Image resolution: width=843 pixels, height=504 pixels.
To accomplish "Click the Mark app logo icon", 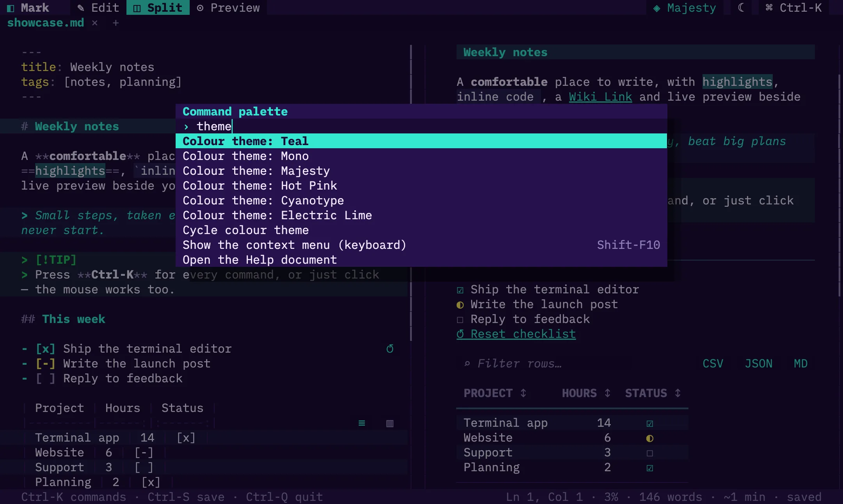I will [x=11, y=8].
